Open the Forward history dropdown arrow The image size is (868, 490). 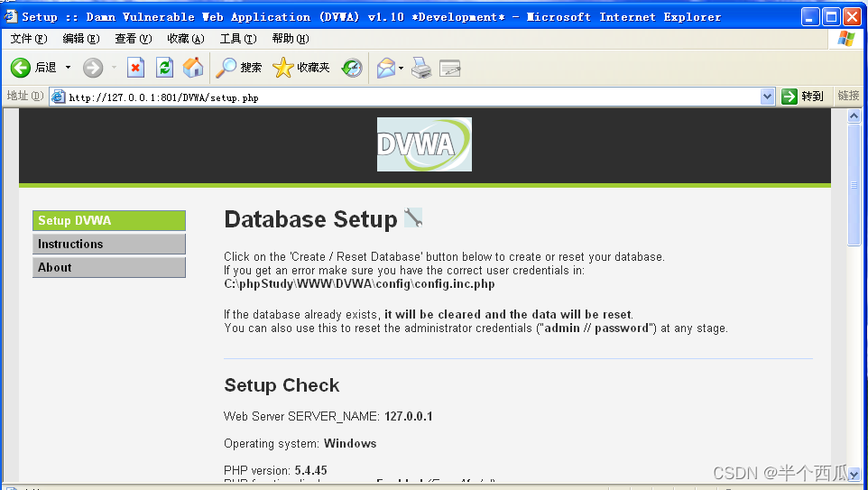pos(114,68)
